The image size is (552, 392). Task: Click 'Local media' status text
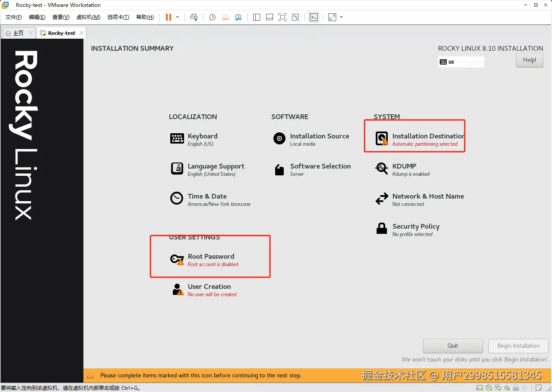coord(303,144)
